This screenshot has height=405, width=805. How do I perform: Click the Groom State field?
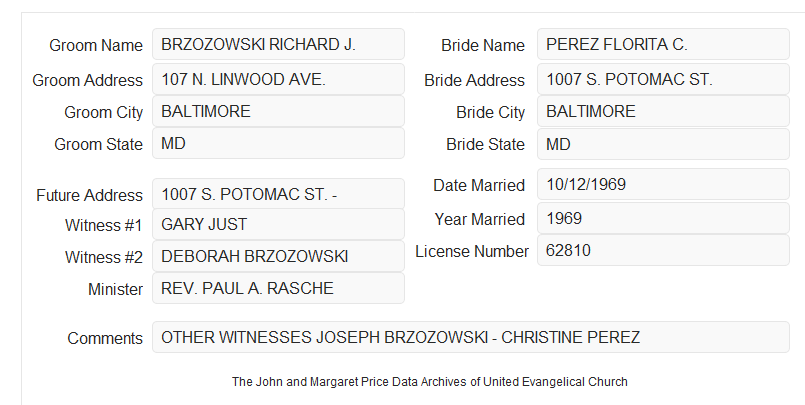point(278,143)
